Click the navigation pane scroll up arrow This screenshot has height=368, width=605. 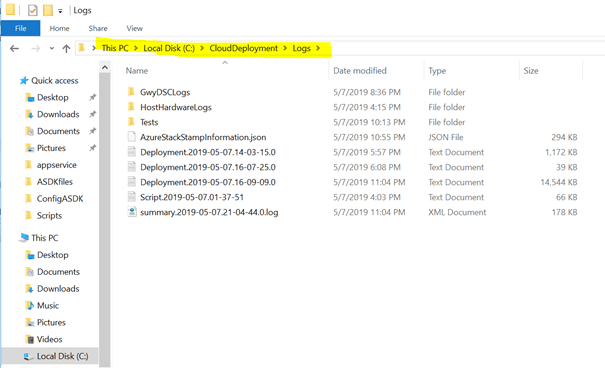click(x=105, y=67)
